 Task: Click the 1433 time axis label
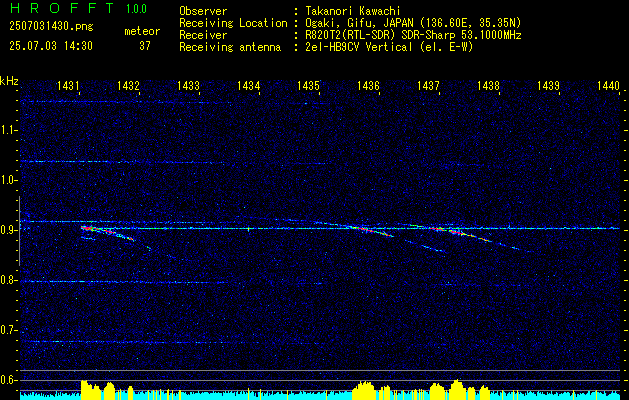point(188,85)
